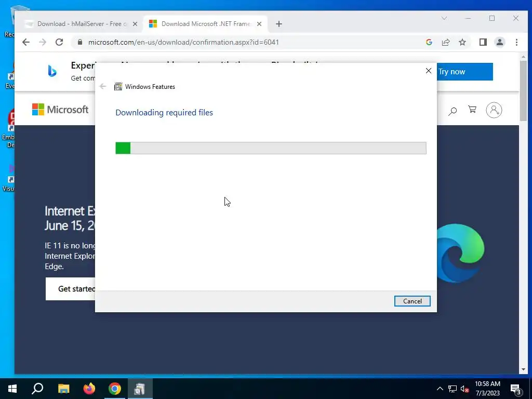
Task: Go back in Chrome
Action: click(x=26, y=42)
